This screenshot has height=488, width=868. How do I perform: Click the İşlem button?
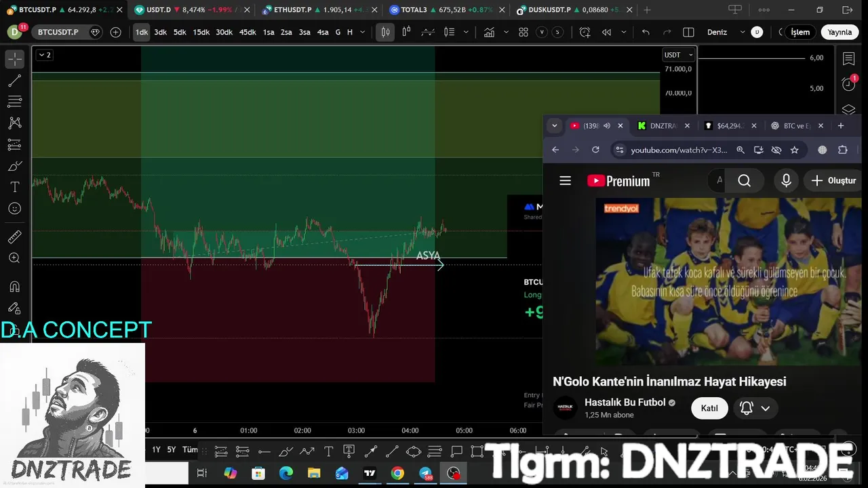coord(800,32)
